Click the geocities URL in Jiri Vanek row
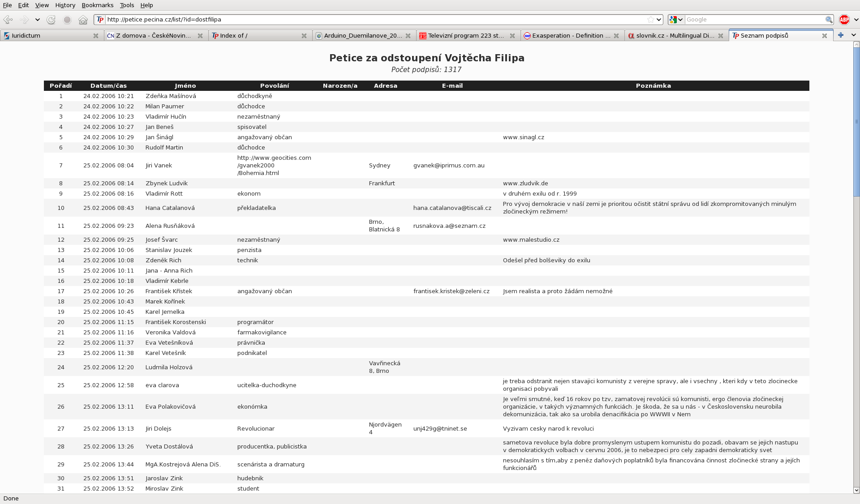860x504 pixels. pyautogui.click(x=274, y=166)
